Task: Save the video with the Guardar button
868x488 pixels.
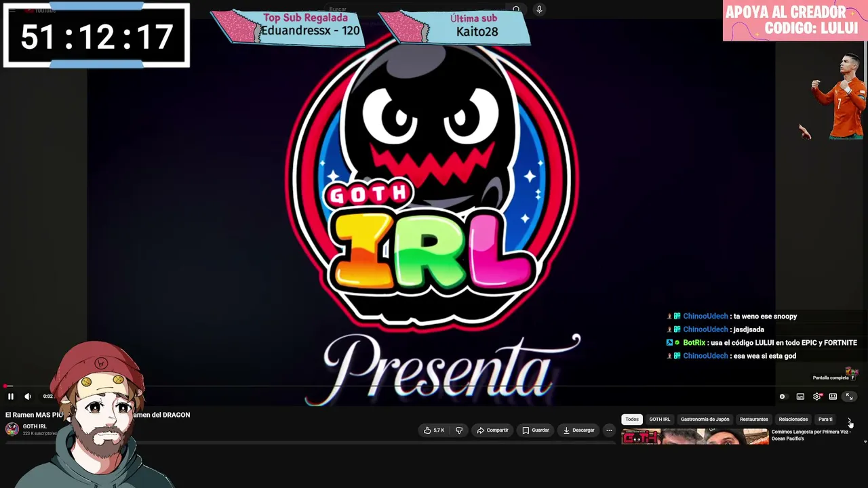Action: point(536,430)
